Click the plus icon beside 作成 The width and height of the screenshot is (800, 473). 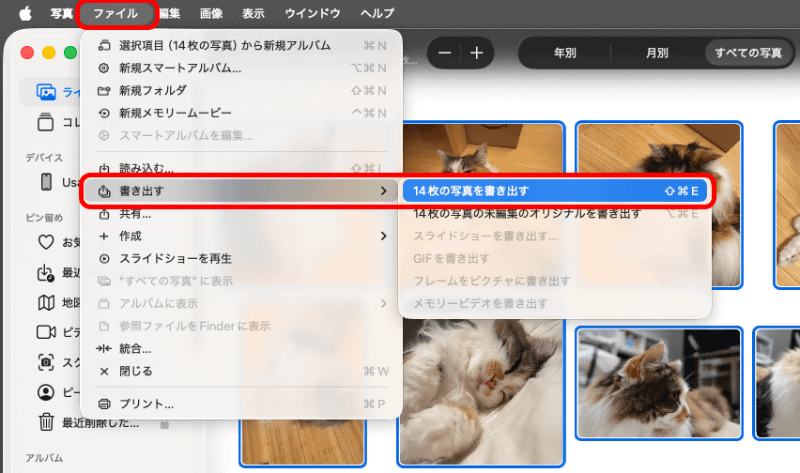point(104,236)
